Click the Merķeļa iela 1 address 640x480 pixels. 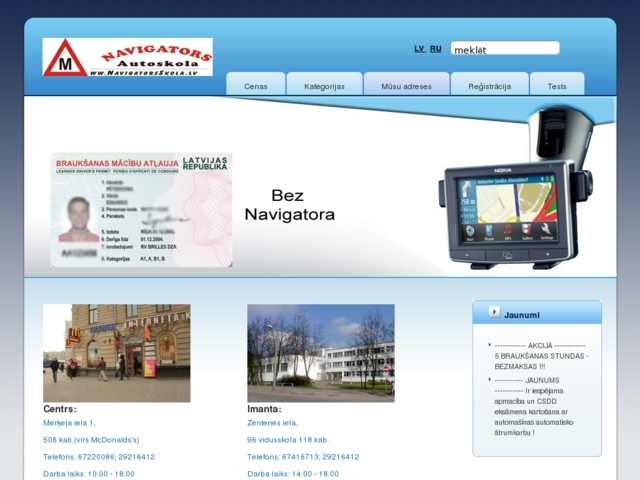[69, 423]
